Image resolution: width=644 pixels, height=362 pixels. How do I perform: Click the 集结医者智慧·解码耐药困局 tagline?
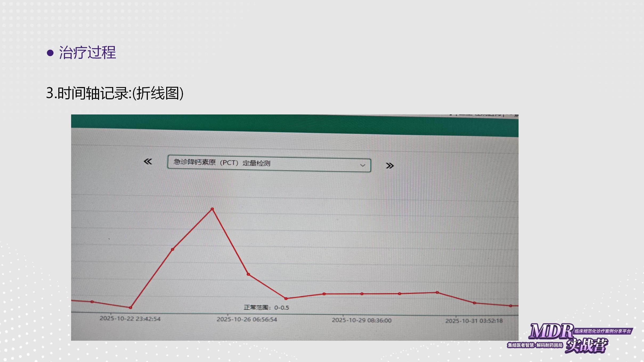pyautogui.click(x=535, y=345)
